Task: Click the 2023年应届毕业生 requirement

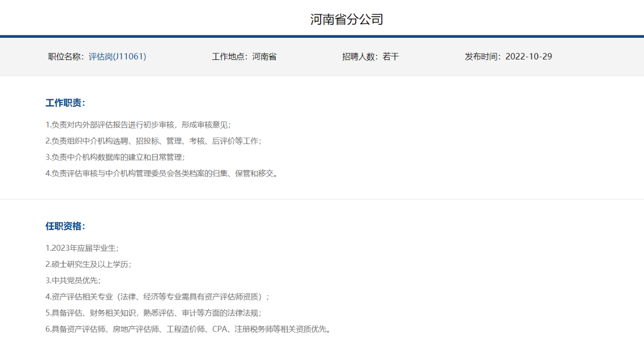Action: click(x=82, y=248)
